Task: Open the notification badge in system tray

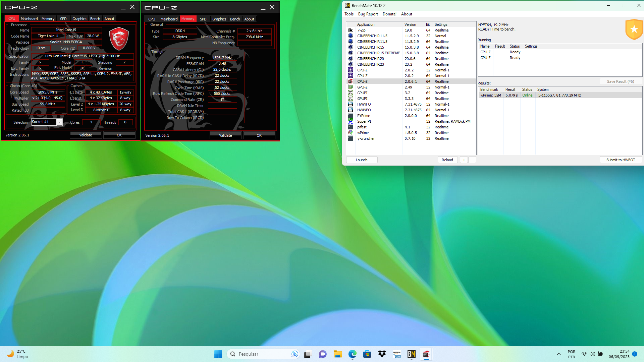Action: [634, 354]
